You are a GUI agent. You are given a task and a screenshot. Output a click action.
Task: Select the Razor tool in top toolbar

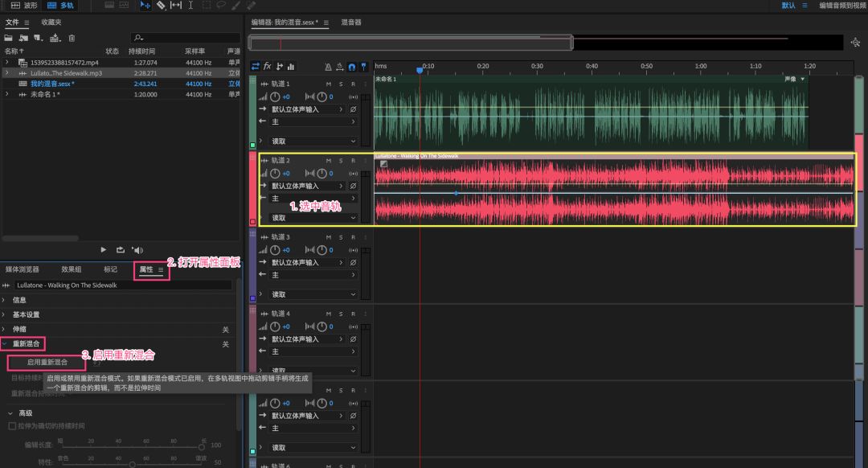point(161,6)
